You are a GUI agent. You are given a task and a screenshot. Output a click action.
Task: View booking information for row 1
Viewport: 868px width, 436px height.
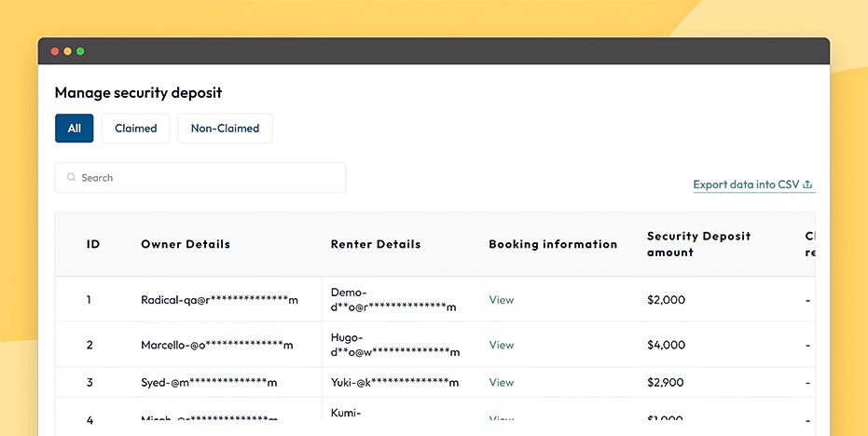(502, 300)
